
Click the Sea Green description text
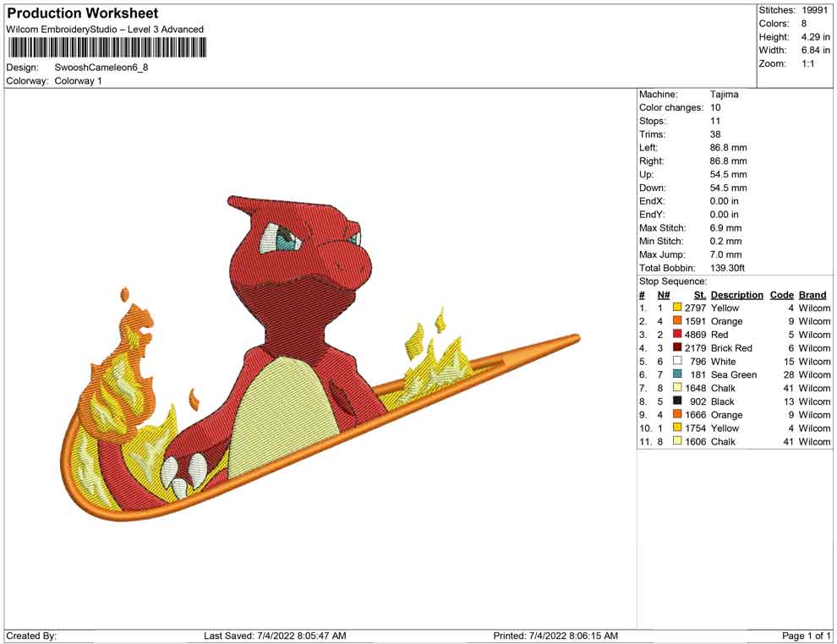(x=734, y=374)
